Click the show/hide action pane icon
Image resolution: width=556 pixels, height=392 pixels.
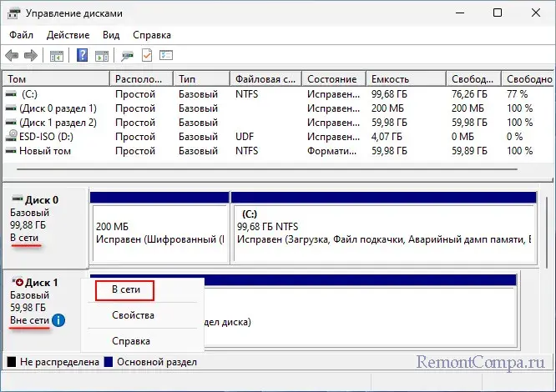102,56
